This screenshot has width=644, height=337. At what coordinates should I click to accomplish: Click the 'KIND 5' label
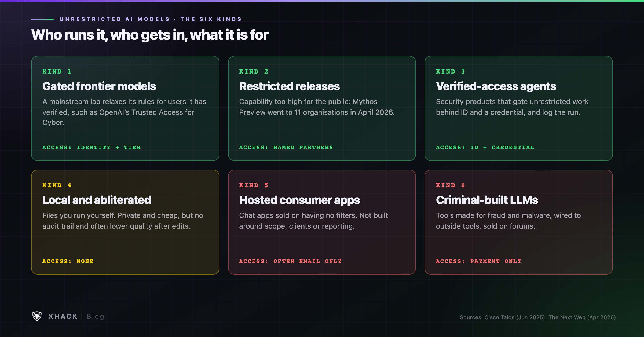click(254, 185)
